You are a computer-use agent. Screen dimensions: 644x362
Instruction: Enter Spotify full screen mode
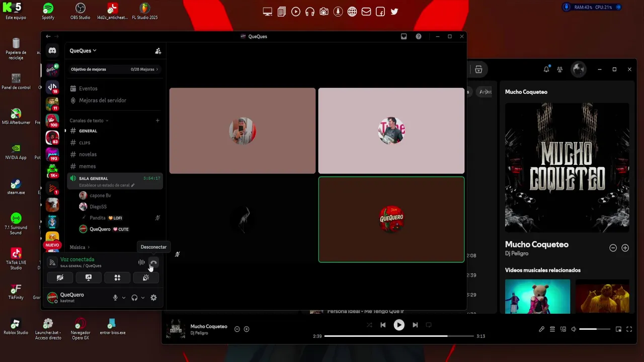click(x=629, y=329)
